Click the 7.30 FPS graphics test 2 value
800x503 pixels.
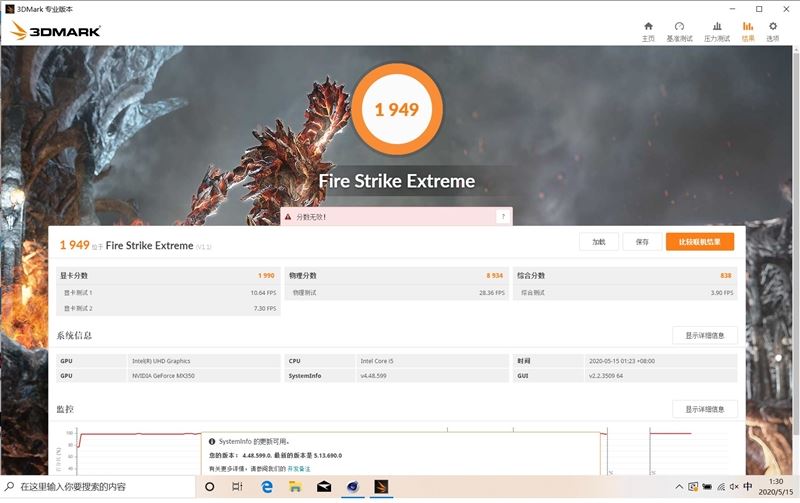(x=265, y=308)
